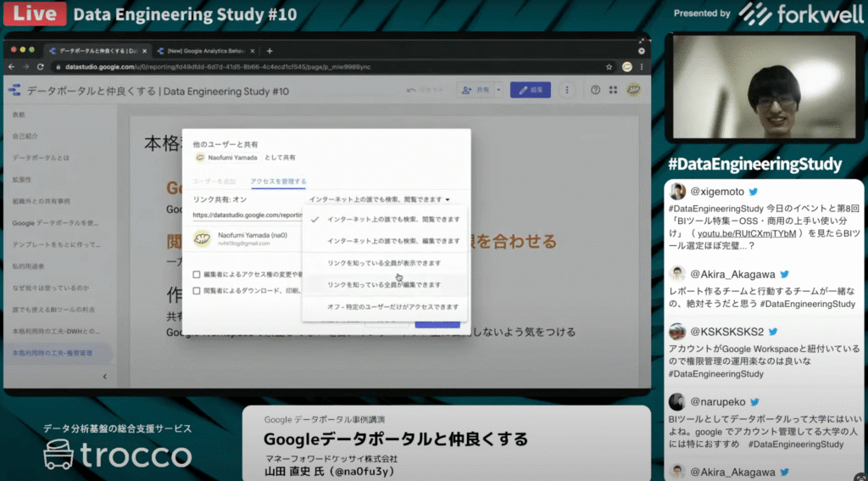Collapse the page list sidebar chevron
The image size is (868, 481).
pos(105,376)
